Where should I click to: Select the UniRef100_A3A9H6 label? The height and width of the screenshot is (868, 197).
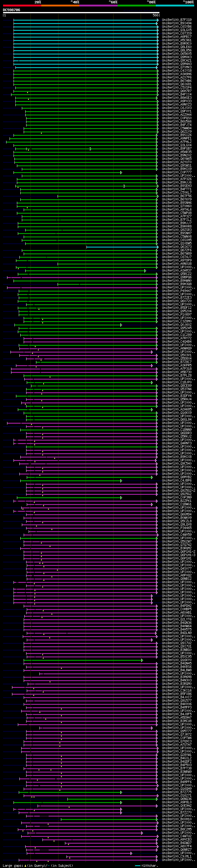pyautogui.click(x=177, y=74)
